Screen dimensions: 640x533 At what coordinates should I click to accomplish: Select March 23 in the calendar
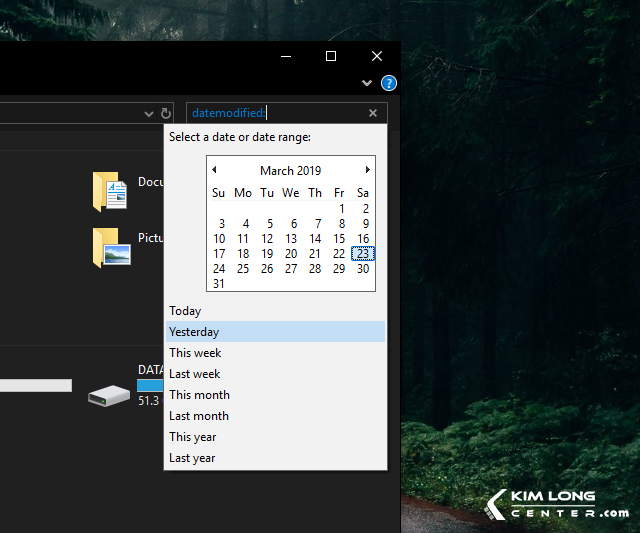(x=363, y=254)
